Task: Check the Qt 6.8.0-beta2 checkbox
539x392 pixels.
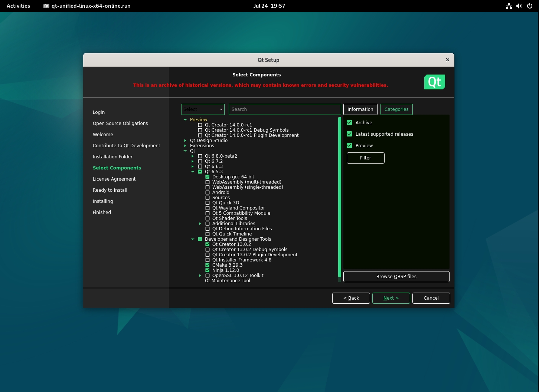Action: (200, 156)
